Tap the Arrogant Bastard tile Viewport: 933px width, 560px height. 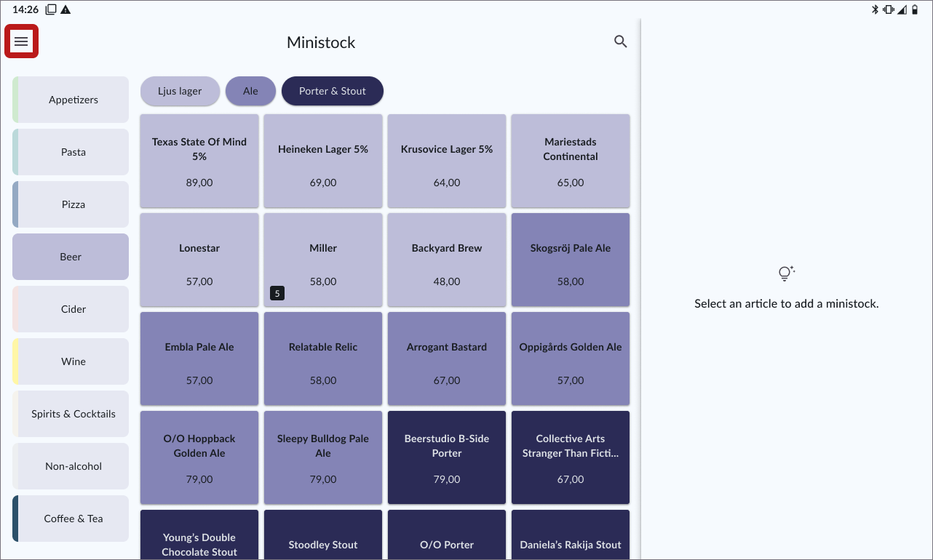(x=447, y=359)
